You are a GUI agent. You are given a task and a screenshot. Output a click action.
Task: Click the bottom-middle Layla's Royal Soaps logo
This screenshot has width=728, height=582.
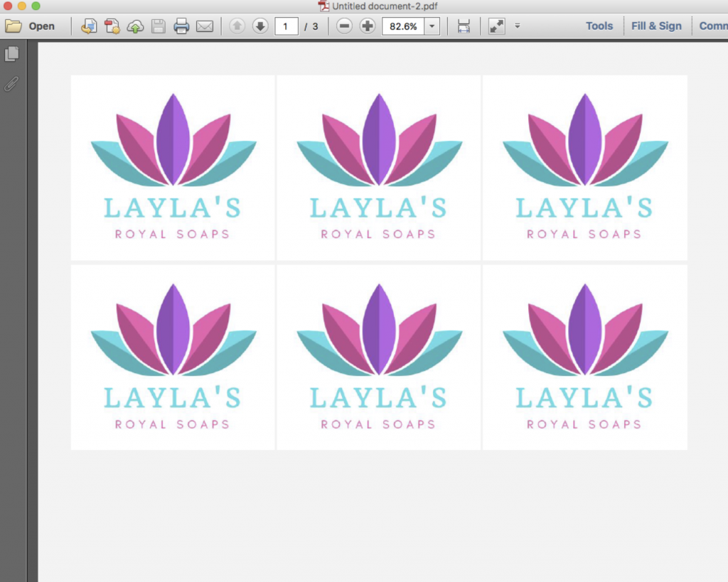[379, 357]
